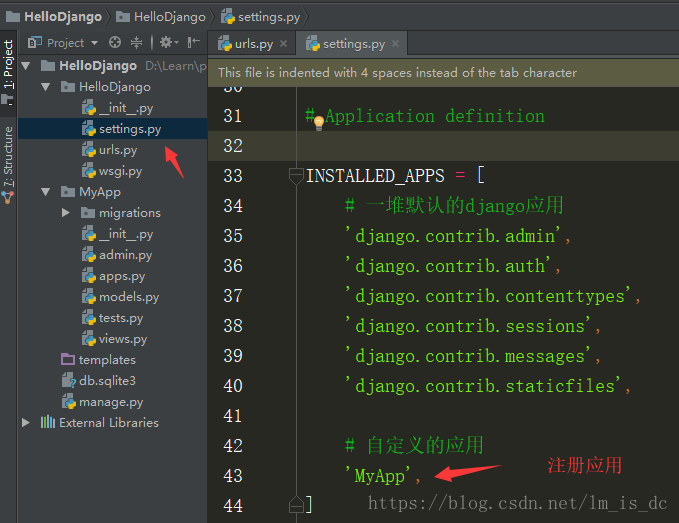Click 'django.contrib.contenttypes' in the code
This screenshot has height=523, width=679.
point(488,296)
